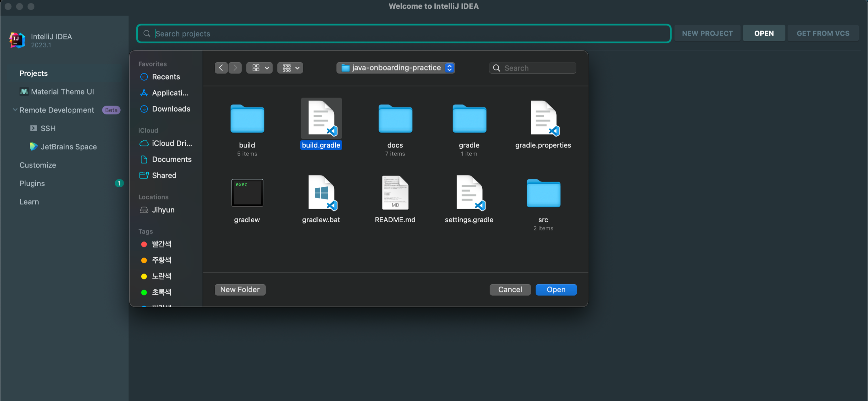Image resolution: width=868 pixels, height=401 pixels.
Task: Open the Downloads favorite location
Action: point(171,109)
